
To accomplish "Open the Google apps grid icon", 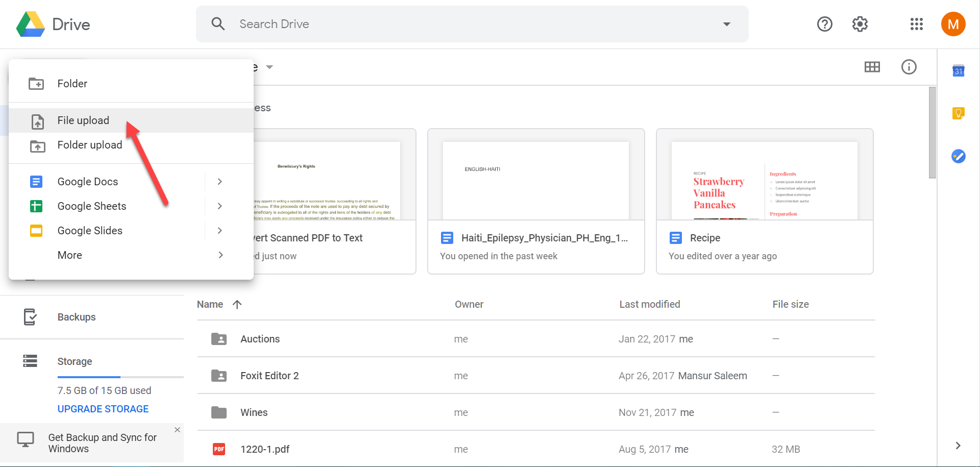I will pyautogui.click(x=917, y=24).
